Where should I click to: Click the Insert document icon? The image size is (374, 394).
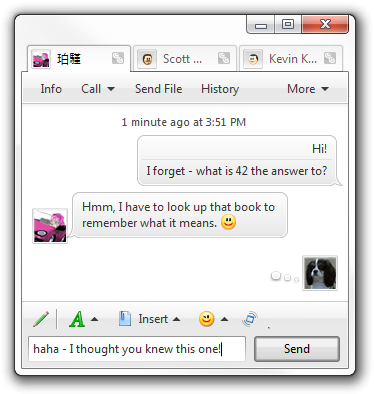(x=125, y=319)
